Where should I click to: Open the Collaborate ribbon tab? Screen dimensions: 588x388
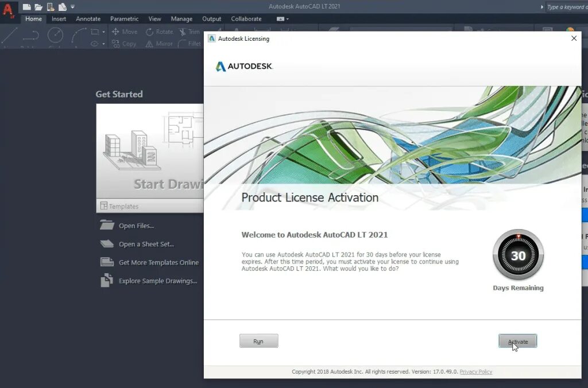tap(246, 19)
